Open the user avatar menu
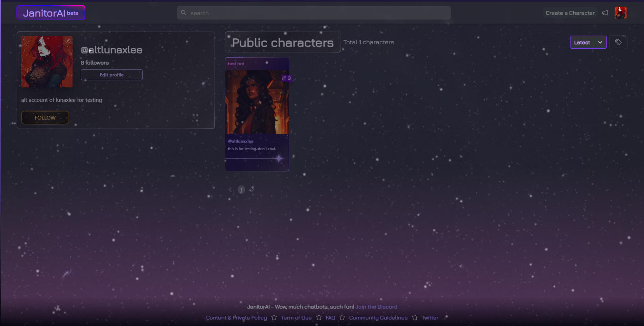The height and width of the screenshot is (326, 644). [620, 13]
